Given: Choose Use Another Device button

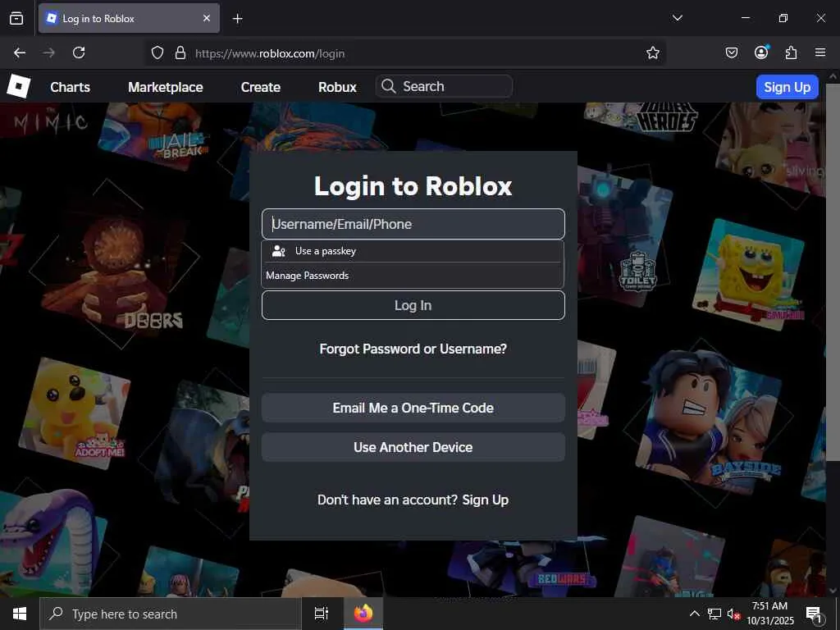Looking at the screenshot, I should tap(413, 447).
